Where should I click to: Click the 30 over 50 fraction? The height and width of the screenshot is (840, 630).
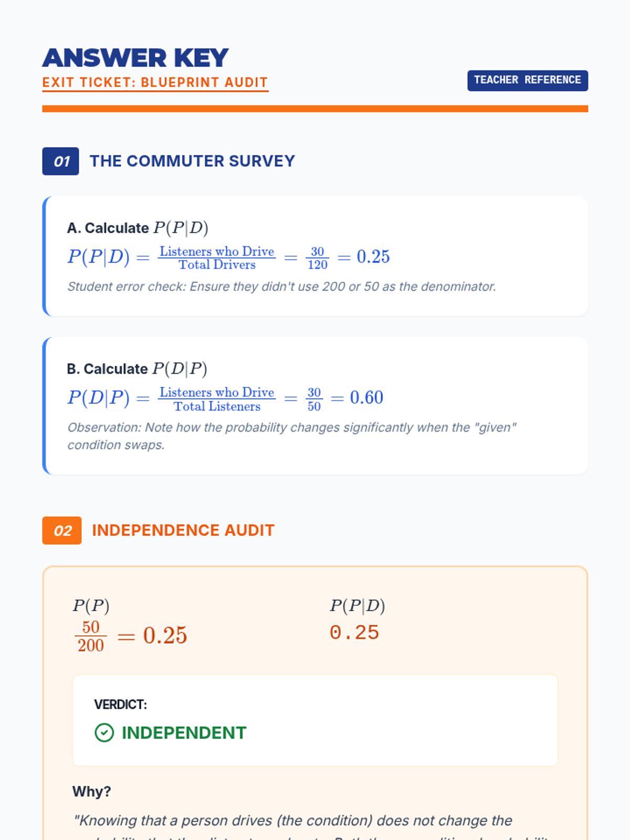pos(314,399)
